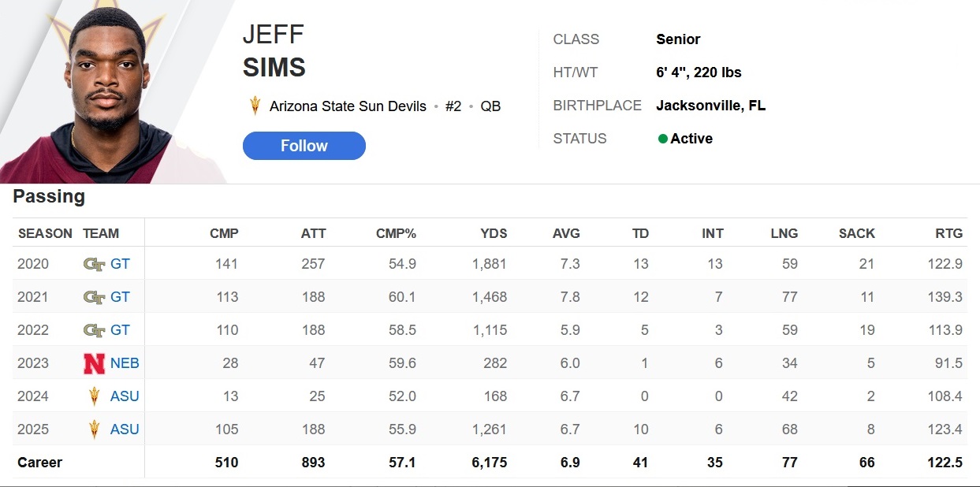Open GT team link for 2020 season

[x=120, y=264]
